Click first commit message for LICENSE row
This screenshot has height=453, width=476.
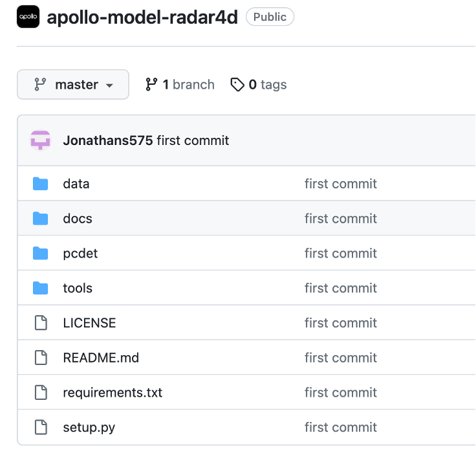pos(340,323)
